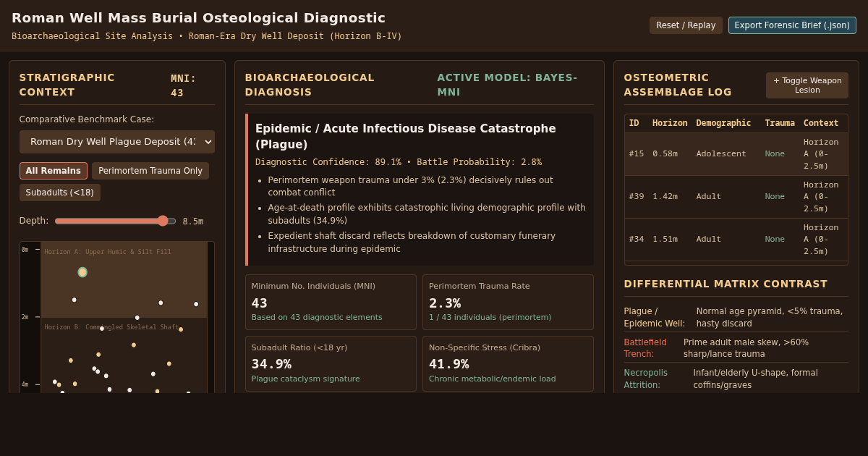Click the 'Differential Matrix Contrast' heading
The height and width of the screenshot is (456, 868).
(x=726, y=284)
